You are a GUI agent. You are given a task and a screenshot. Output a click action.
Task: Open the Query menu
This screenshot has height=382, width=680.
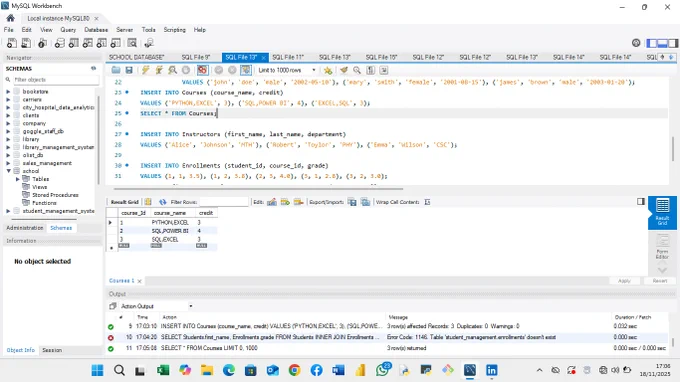(68, 30)
